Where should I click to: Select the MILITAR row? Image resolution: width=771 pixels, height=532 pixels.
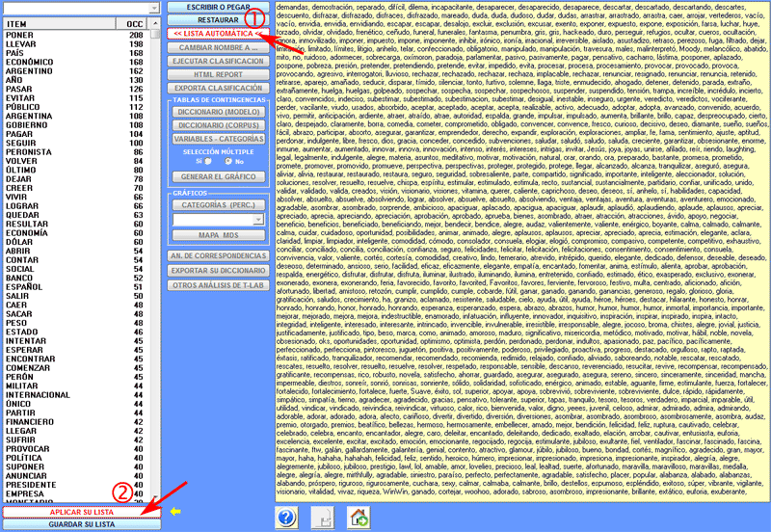[x=76, y=386]
